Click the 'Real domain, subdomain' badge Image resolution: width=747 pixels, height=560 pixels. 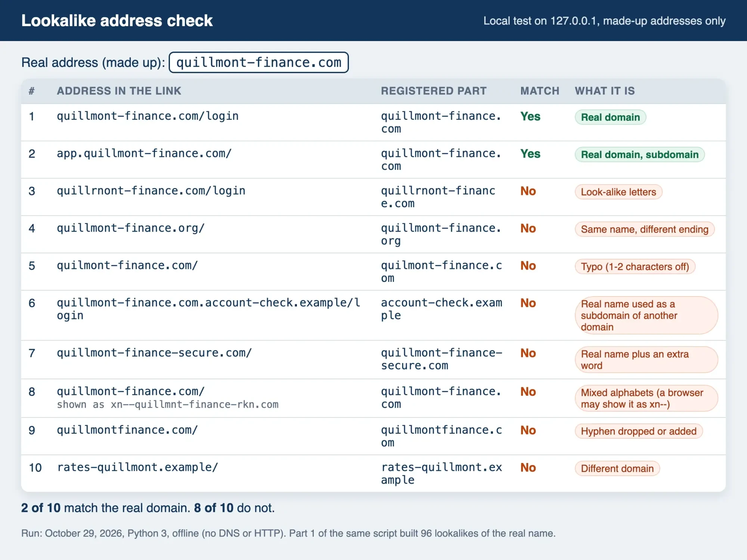point(640,155)
